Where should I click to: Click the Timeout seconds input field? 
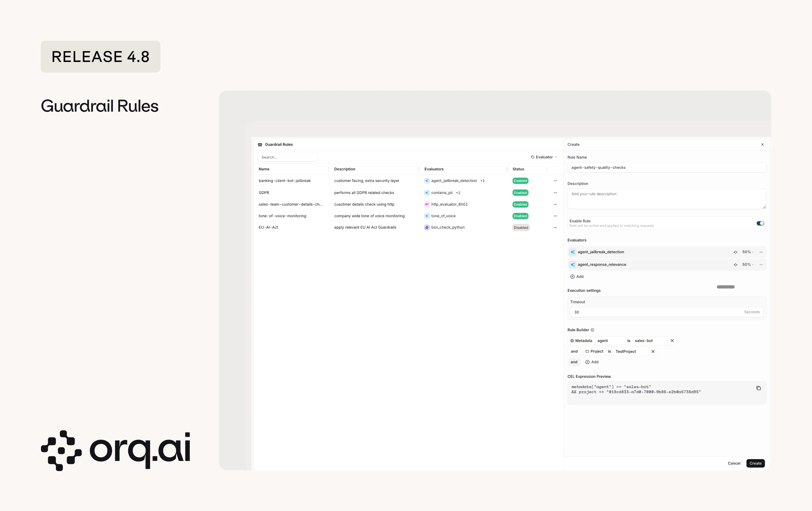tap(654, 312)
